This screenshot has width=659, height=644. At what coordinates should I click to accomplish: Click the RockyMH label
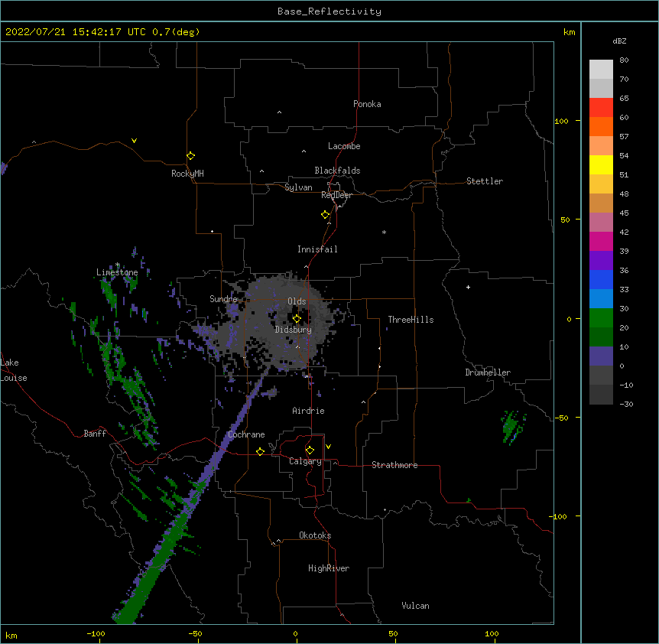[x=187, y=174]
